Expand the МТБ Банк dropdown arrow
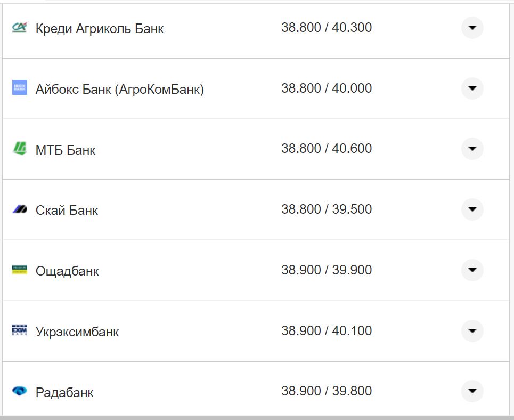 click(472, 149)
